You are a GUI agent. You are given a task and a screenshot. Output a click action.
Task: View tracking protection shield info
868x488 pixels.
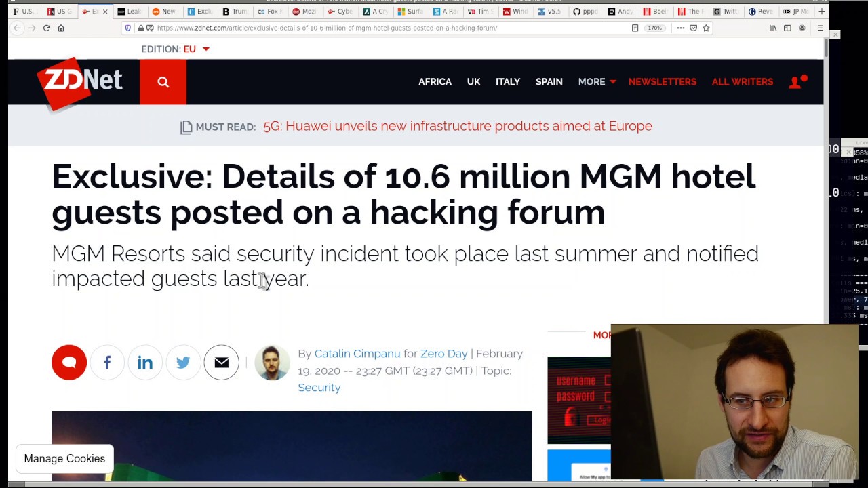click(x=127, y=28)
